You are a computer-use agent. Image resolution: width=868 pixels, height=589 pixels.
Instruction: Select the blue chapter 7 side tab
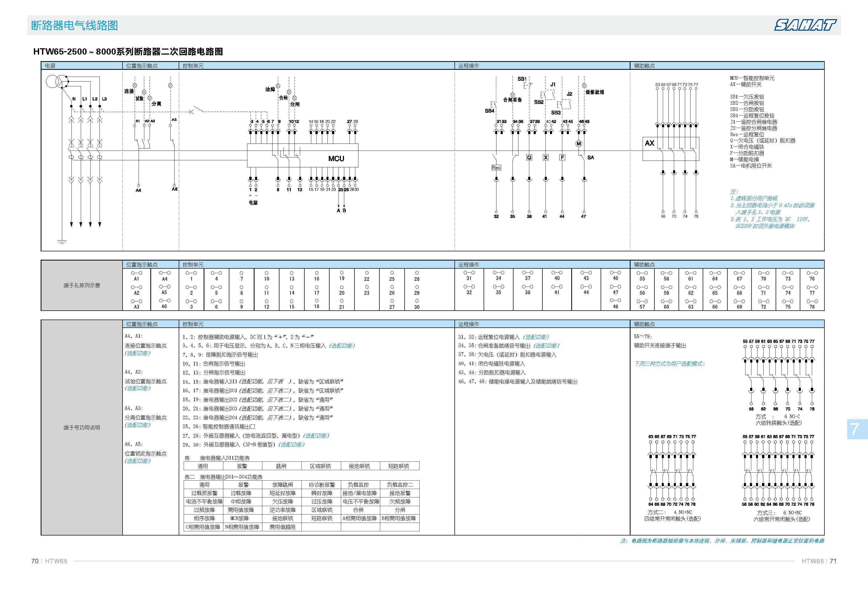pyautogui.click(x=857, y=429)
